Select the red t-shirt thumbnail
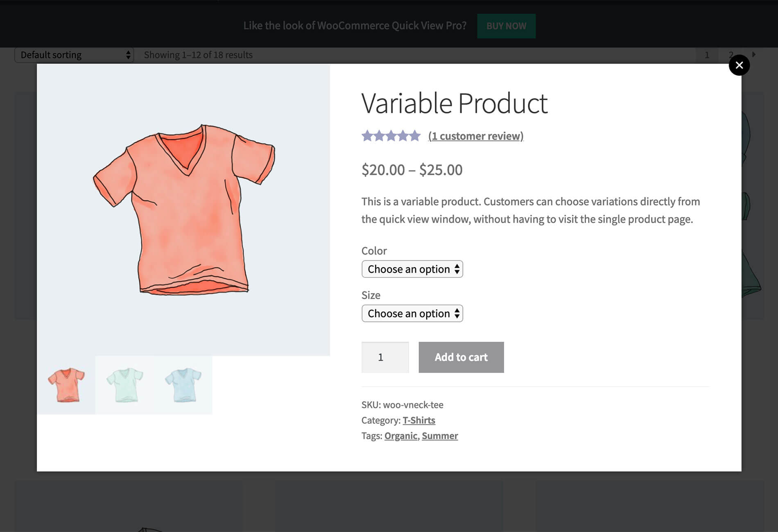The image size is (778, 532). (66, 385)
